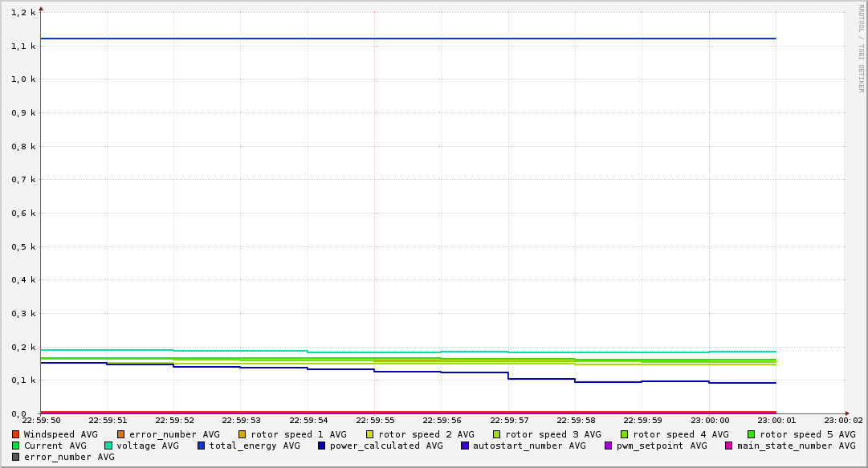Click the 22:59:50 time axis label
This screenshot has height=468, width=868.
click(x=41, y=420)
